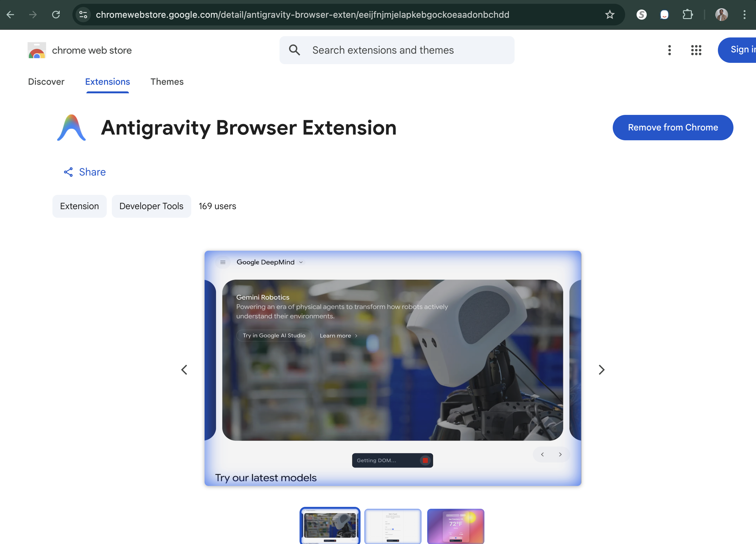Click Remove from Chrome
The height and width of the screenshot is (544, 756).
click(x=673, y=127)
